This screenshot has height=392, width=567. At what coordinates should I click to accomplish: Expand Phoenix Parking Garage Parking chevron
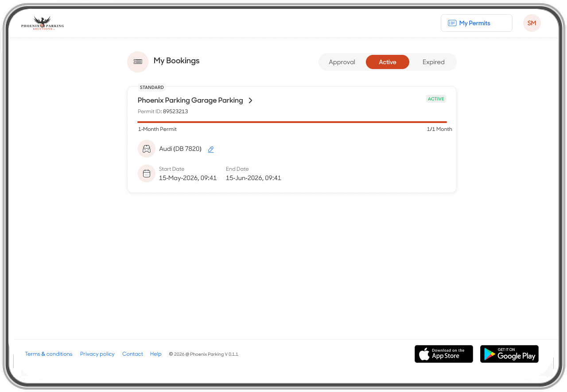pos(250,100)
